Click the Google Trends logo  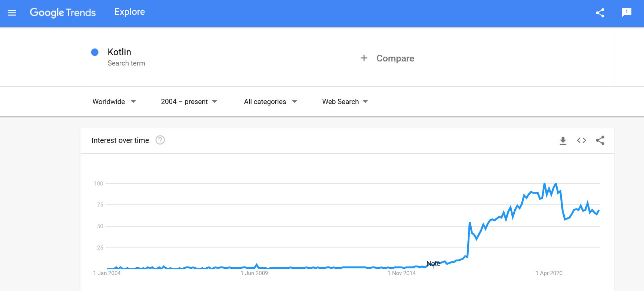(x=63, y=13)
